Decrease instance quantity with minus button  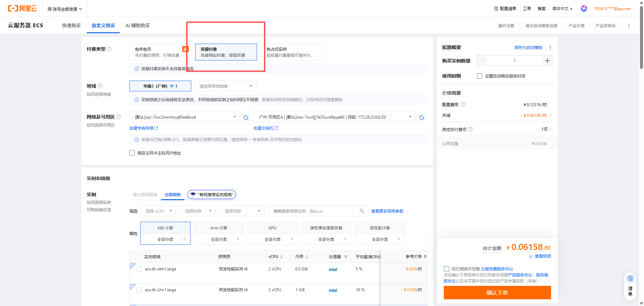click(482, 61)
